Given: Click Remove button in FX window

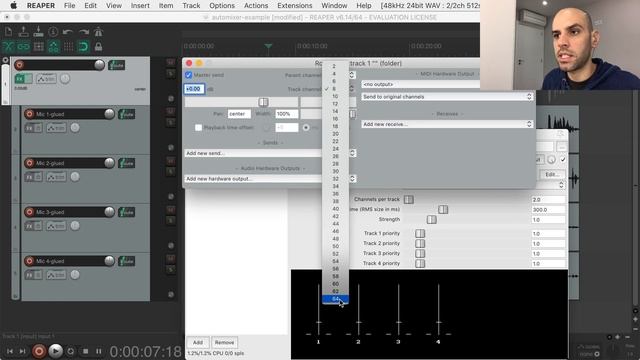Looking at the screenshot, I should [224, 342].
